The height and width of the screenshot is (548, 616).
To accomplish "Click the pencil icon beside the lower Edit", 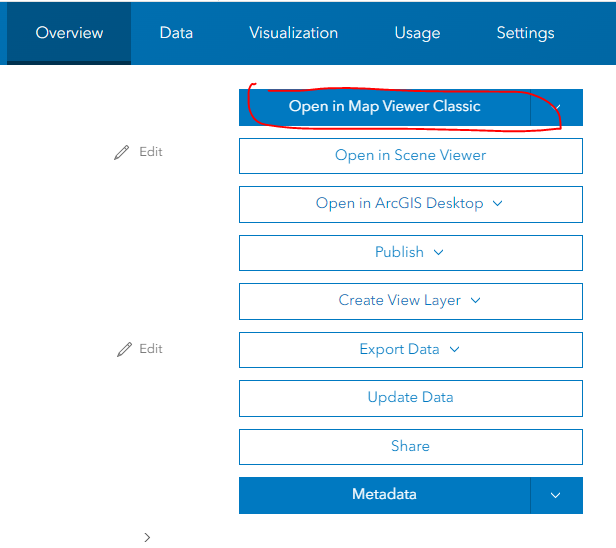I will pyautogui.click(x=124, y=349).
